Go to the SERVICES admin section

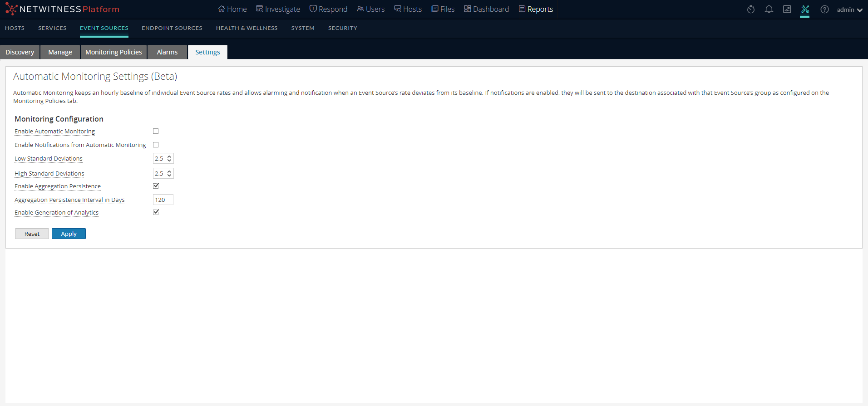click(x=52, y=28)
